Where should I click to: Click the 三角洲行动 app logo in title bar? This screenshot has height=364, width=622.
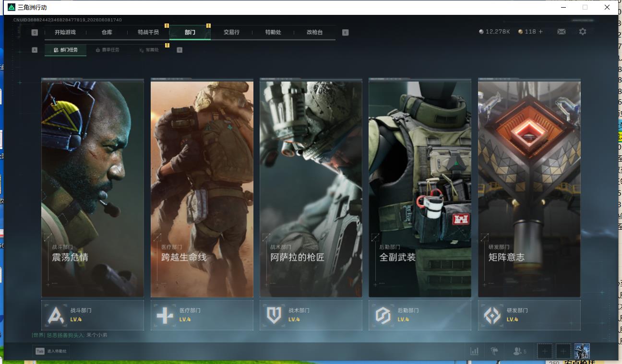(x=12, y=7)
